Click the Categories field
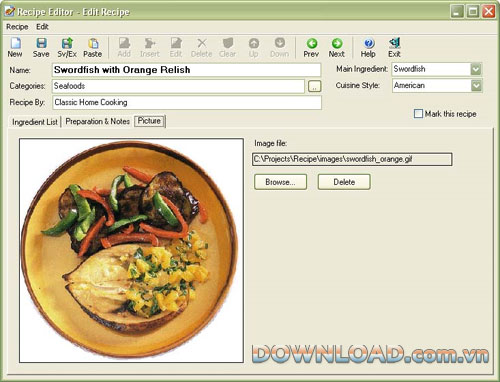The image size is (500, 382). (178, 86)
